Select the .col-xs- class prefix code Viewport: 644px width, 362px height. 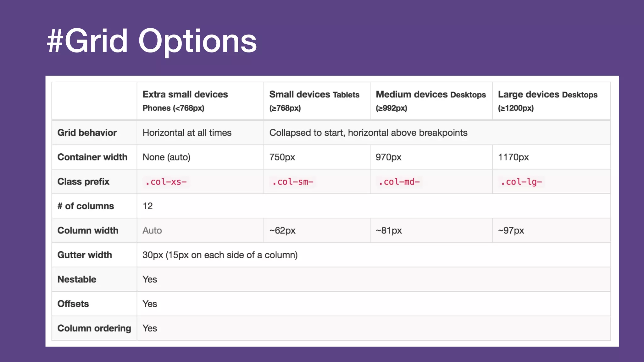pos(166,182)
